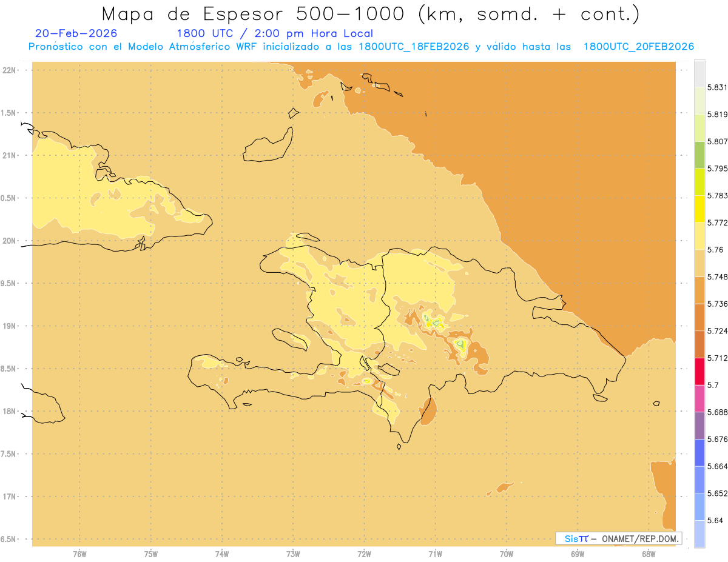
Task: Click the legend value 5.807
Action: click(x=717, y=141)
